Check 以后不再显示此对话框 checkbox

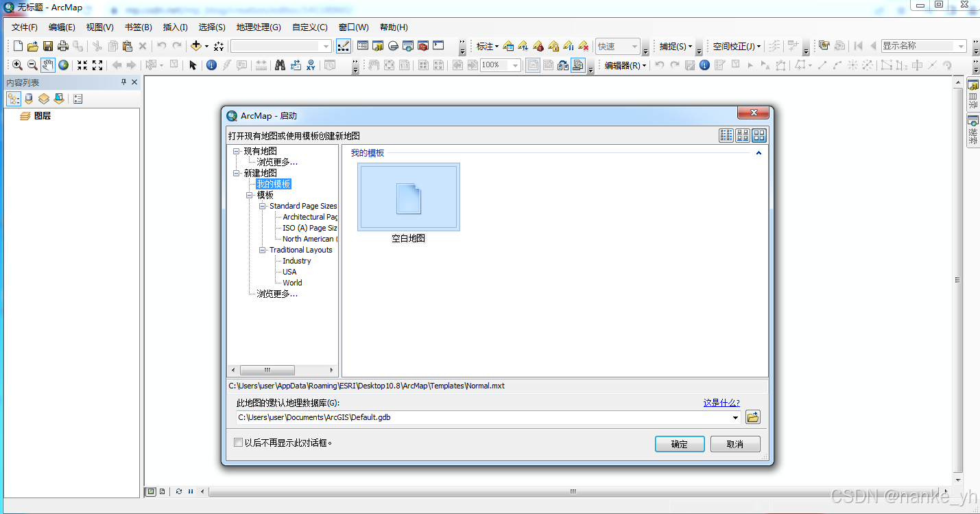(239, 443)
